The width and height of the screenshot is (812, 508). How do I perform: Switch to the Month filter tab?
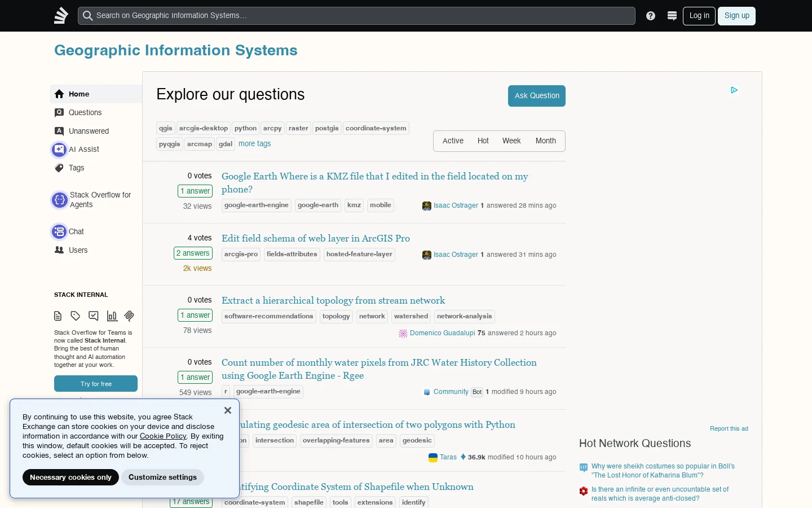coord(546,141)
